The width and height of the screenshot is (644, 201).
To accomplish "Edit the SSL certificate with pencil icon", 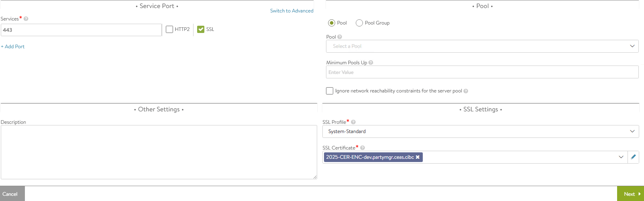I will tap(633, 157).
